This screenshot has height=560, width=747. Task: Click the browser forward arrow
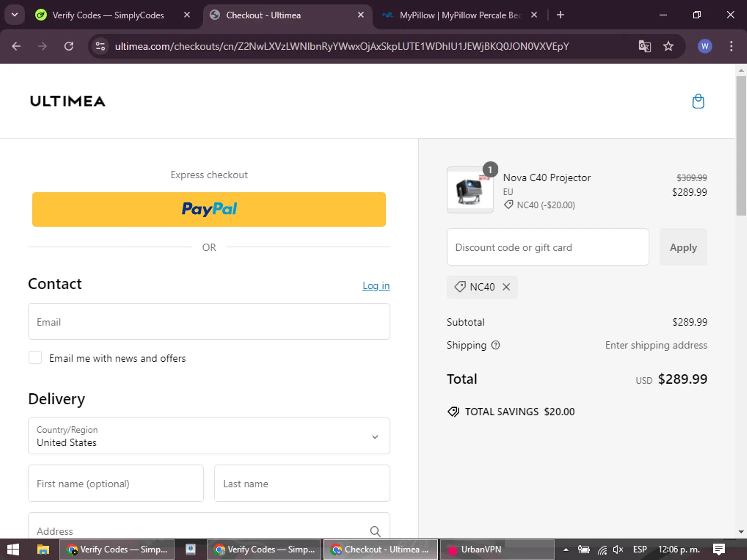click(42, 46)
